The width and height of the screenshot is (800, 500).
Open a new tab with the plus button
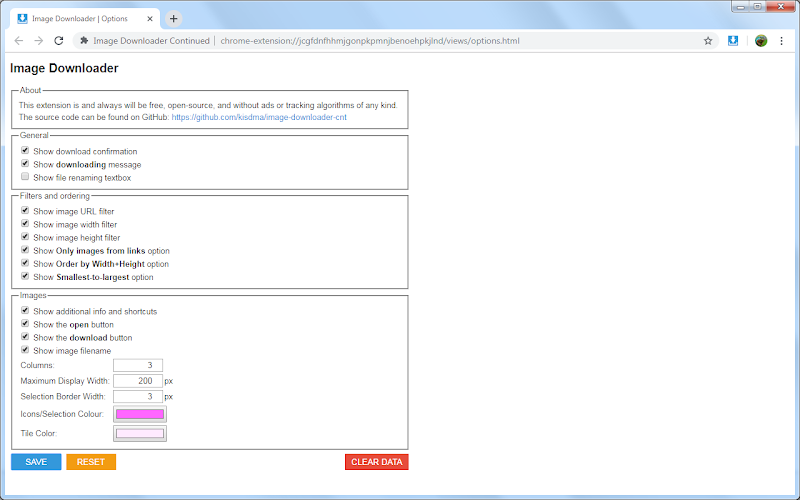tap(173, 19)
